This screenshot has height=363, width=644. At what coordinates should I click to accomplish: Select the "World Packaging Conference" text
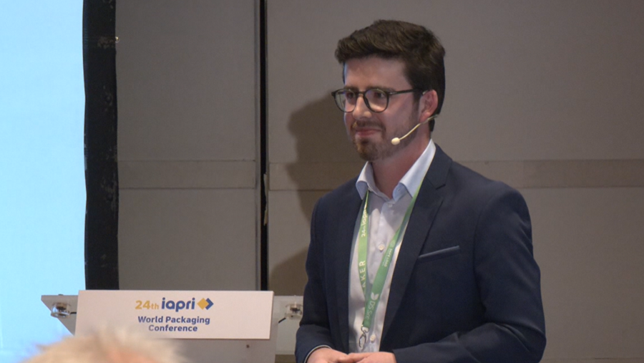174,324
